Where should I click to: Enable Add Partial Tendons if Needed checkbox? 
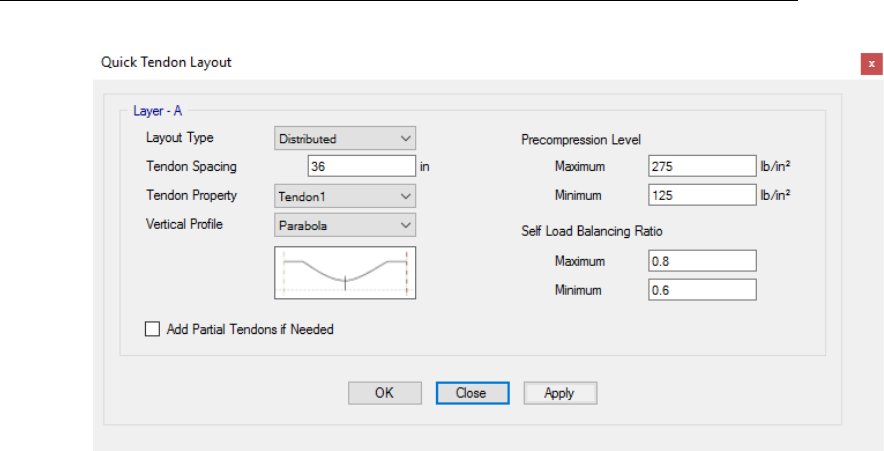coord(153,329)
